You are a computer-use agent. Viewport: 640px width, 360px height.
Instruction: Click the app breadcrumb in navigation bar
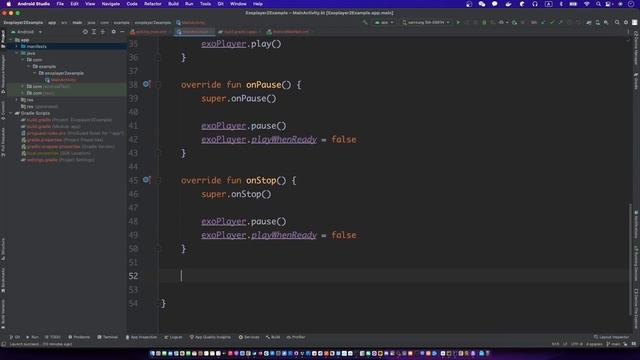52,22
